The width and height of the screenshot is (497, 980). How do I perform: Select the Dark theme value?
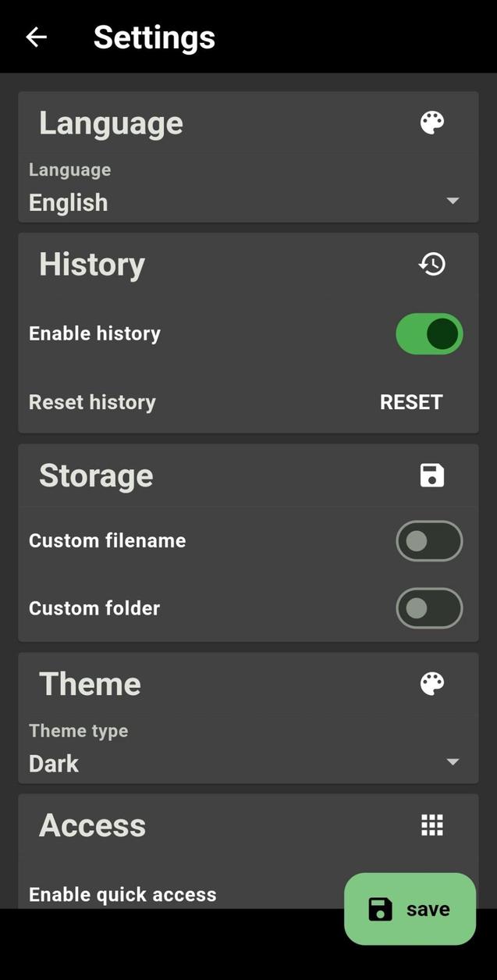(53, 763)
